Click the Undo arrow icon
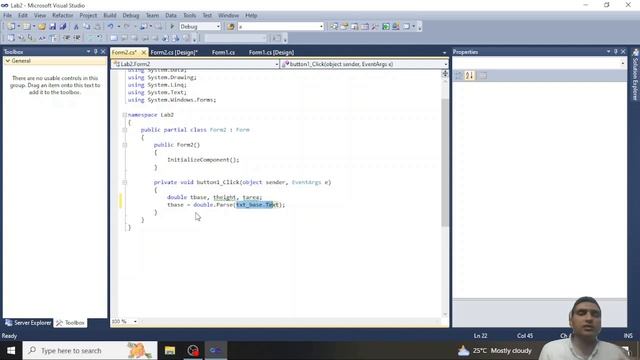 110,27
